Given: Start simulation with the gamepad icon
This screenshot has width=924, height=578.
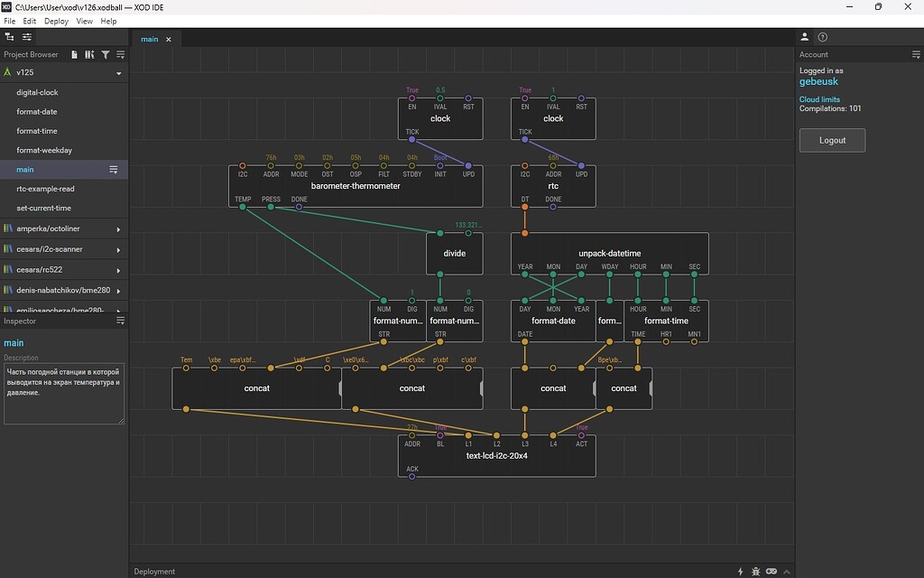Looking at the screenshot, I should click(772, 572).
